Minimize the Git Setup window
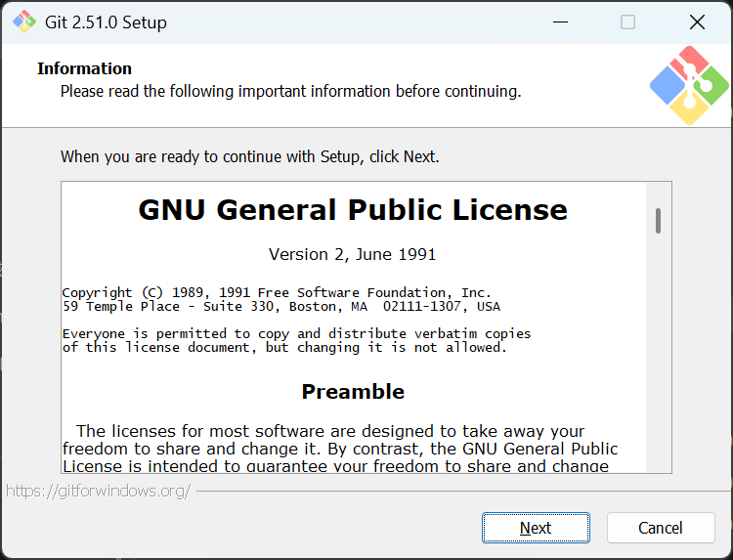733x560 pixels. click(560, 22)
